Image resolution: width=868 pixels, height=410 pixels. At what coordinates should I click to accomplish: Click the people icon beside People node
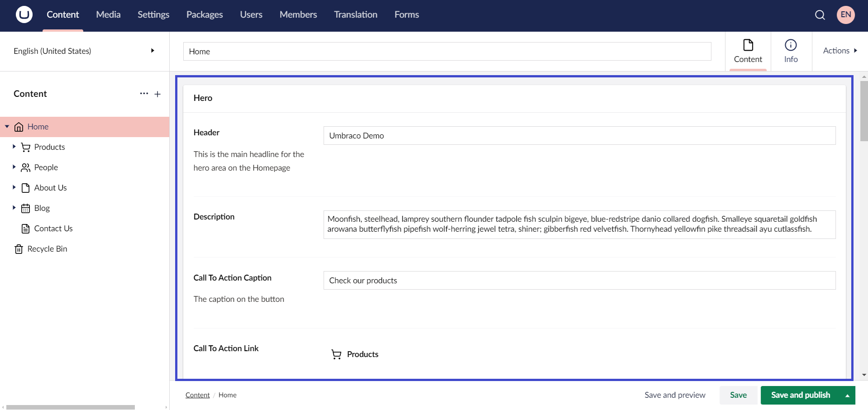(x=25, y=167)
